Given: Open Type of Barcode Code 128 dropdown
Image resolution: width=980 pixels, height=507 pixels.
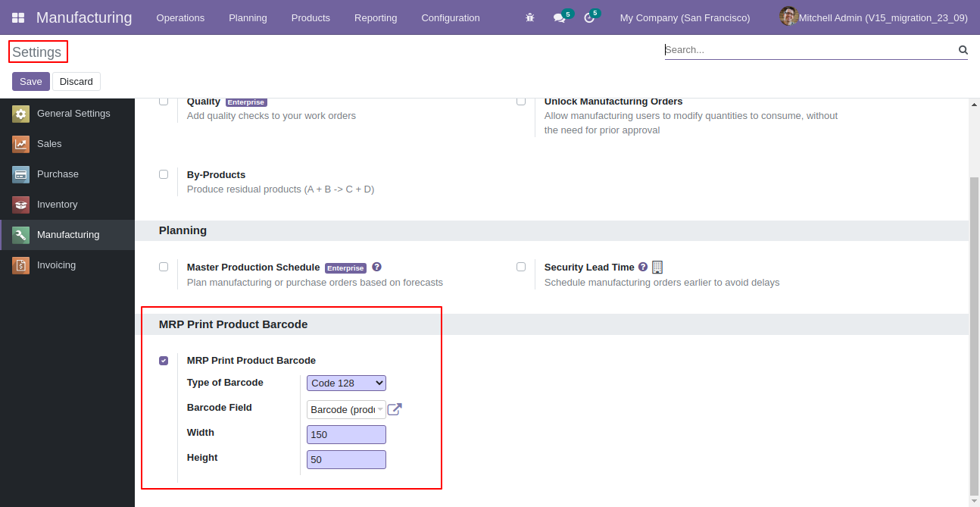Looking at the screenshot, I should pos(346,383).
